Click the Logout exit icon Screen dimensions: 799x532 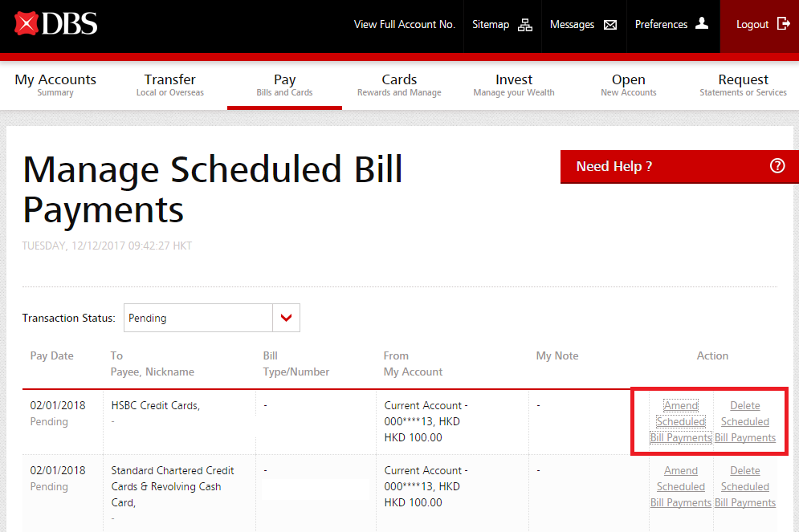pos(784,24)
